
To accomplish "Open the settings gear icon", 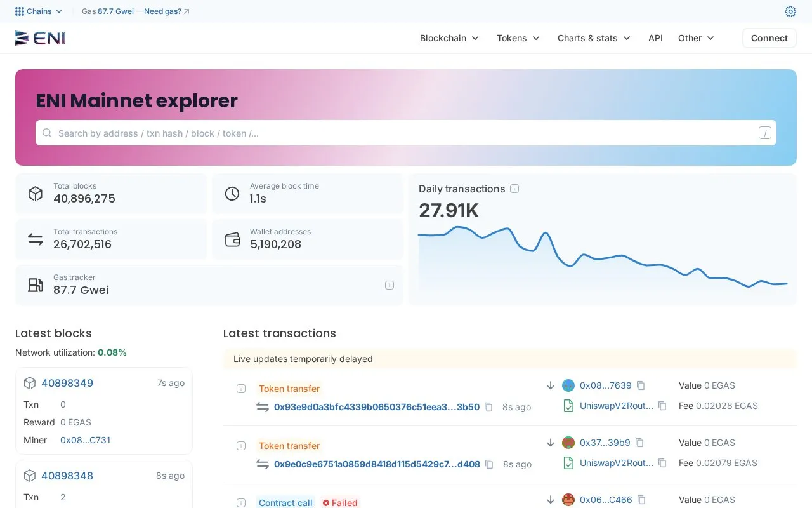I will click(790, 11).
